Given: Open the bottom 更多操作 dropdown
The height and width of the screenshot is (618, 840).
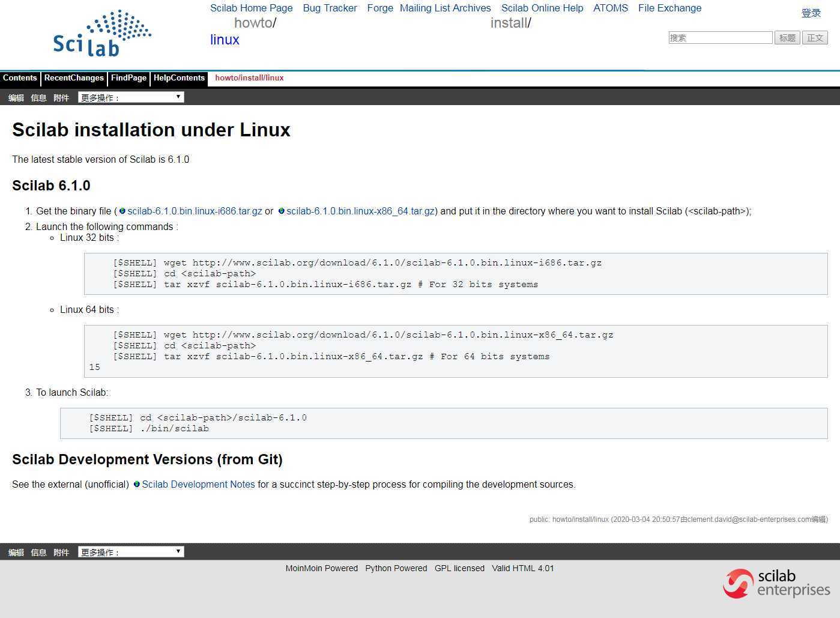Looking at the screenshot, I should 131,552.
